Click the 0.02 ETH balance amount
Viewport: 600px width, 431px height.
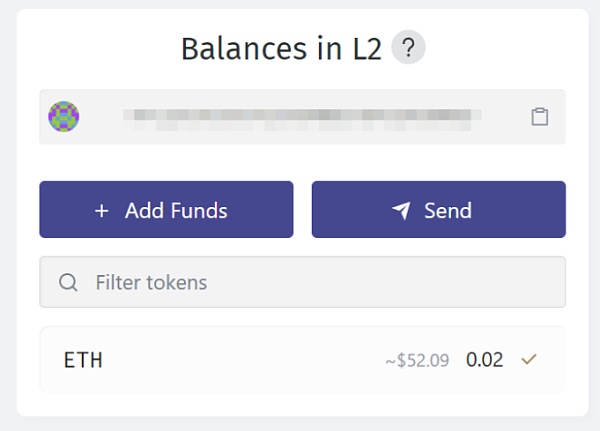click(x=484, y=360)
